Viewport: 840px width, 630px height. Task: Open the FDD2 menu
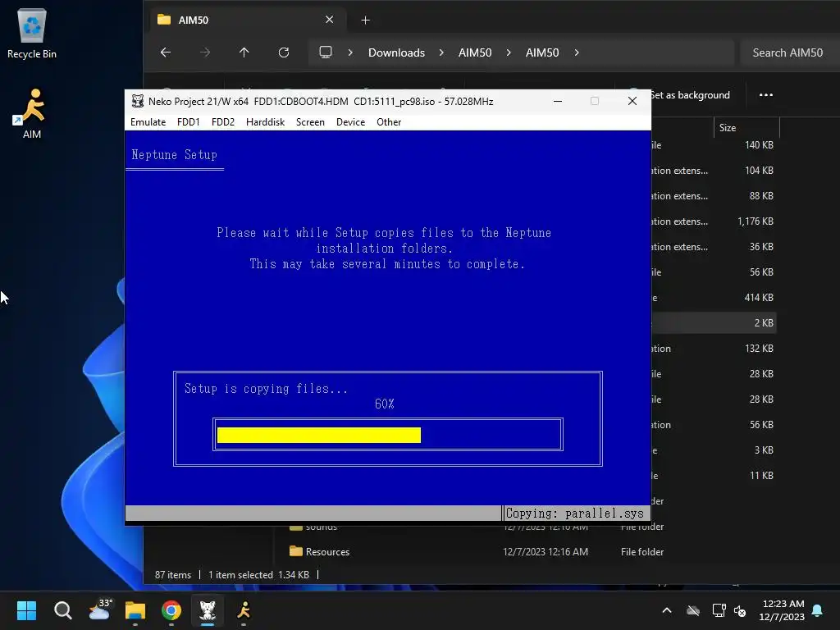[223, 122]
